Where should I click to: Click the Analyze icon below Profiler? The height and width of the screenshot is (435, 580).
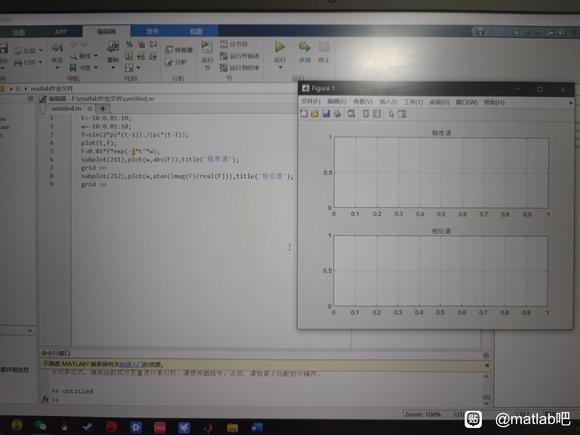point(169,62)
